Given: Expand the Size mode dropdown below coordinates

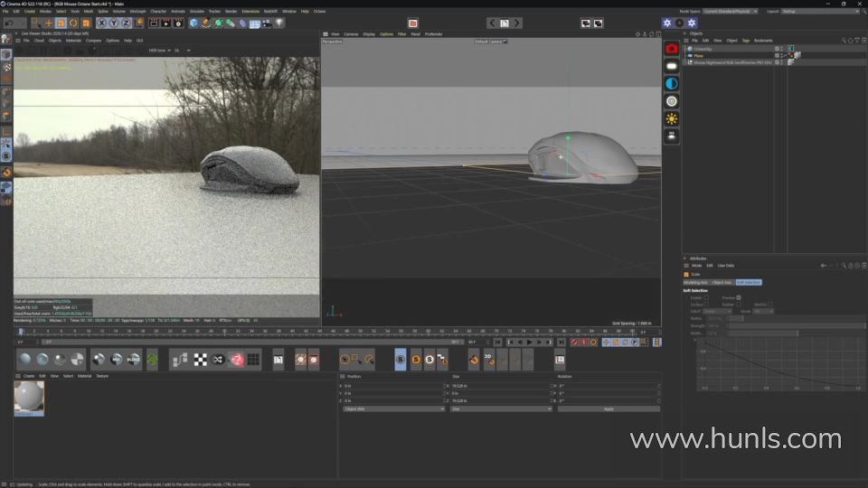Looking at the screenshot, I should 500,408.
